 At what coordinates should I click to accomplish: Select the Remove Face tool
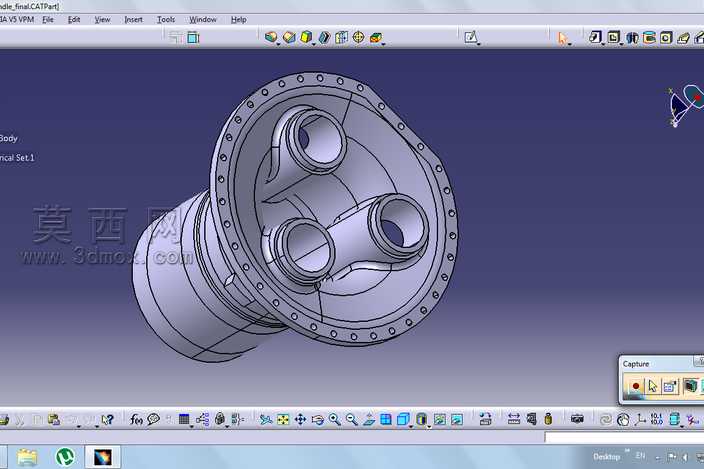375,38
